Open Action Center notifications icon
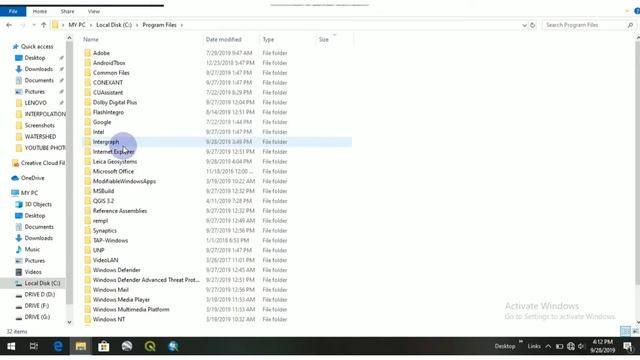The image size is (640, 360). (x=628, y=347)
